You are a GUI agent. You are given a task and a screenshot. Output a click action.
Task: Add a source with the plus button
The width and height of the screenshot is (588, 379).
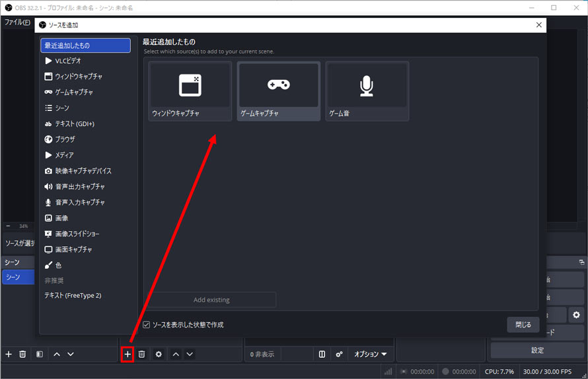[128, 355]
